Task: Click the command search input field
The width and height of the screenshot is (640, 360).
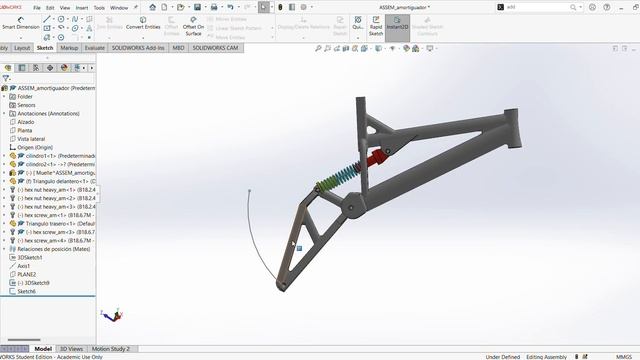Action: (x=538, y=7)
